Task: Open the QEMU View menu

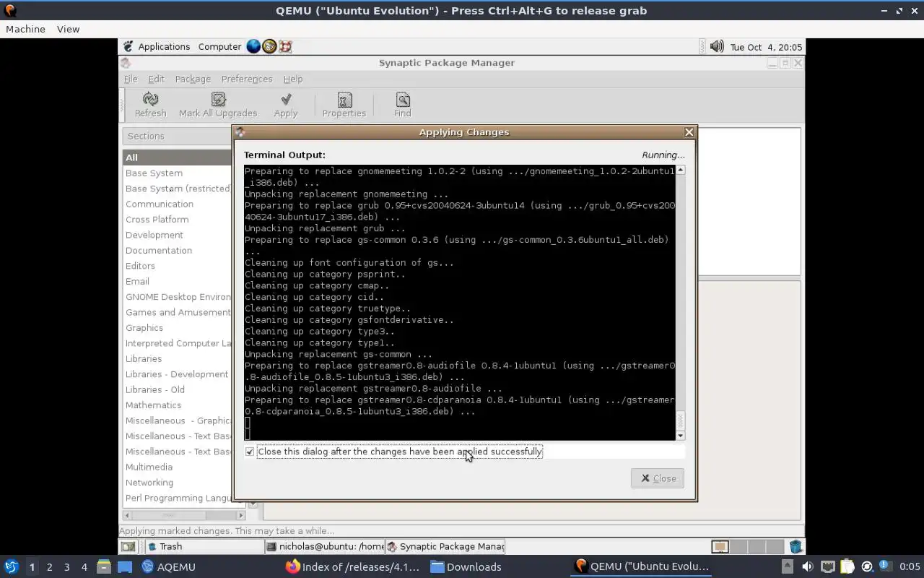Action: (68, 29)
